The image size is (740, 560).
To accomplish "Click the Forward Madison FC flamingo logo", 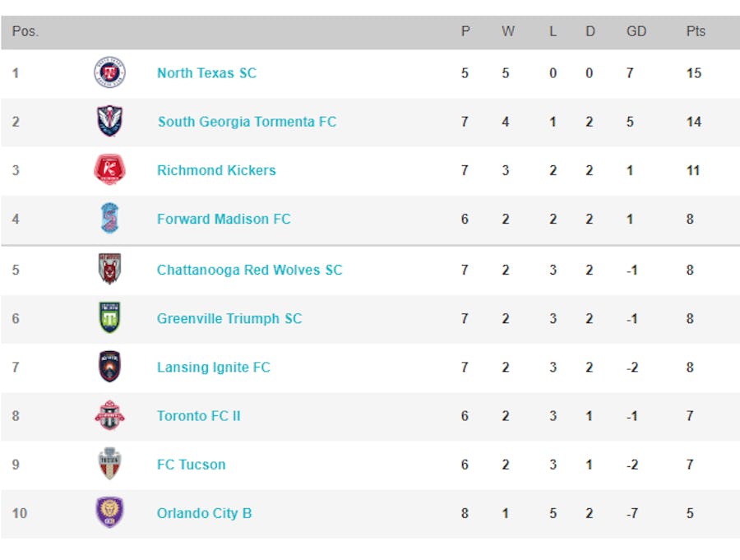I will [x=109, y=219].
